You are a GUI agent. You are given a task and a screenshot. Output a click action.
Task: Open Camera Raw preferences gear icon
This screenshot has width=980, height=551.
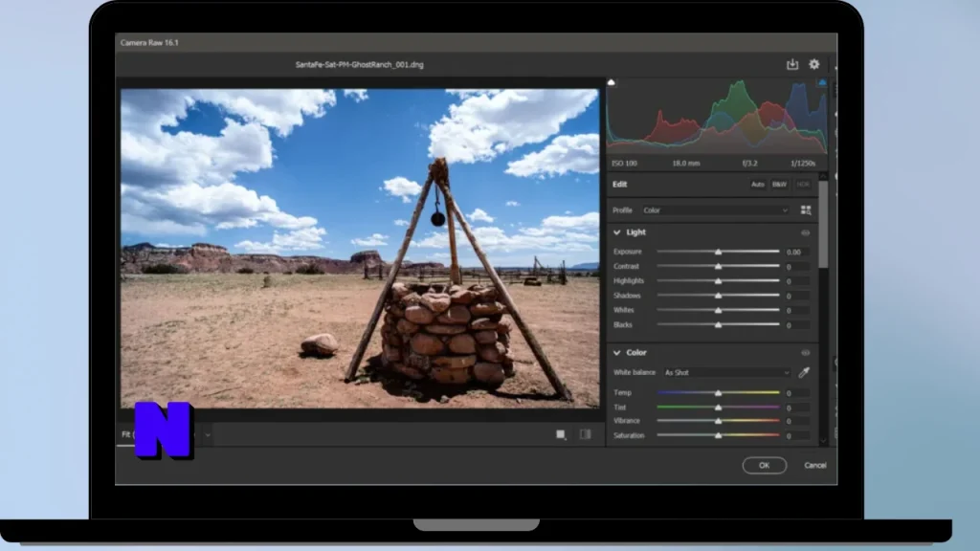point(813,64)
